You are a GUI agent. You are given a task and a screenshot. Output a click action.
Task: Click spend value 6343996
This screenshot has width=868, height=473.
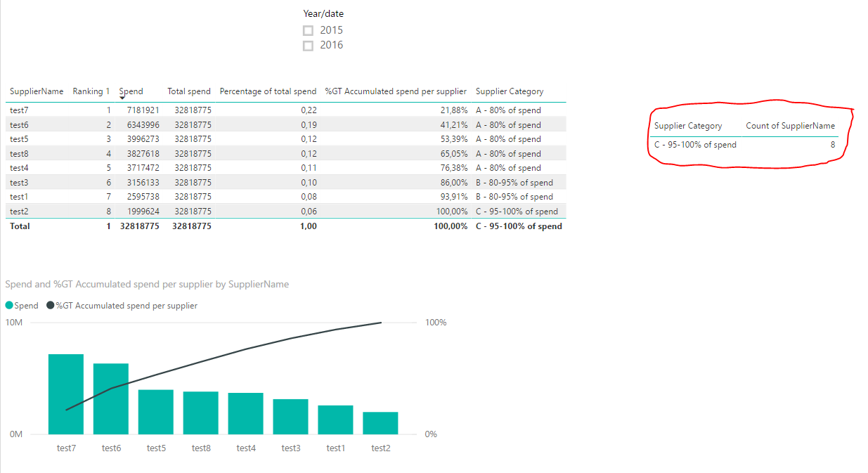click(x=143, y=124)
